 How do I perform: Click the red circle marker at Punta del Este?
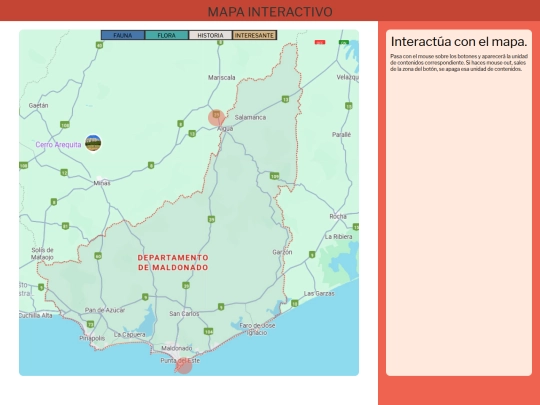point(184,365)
